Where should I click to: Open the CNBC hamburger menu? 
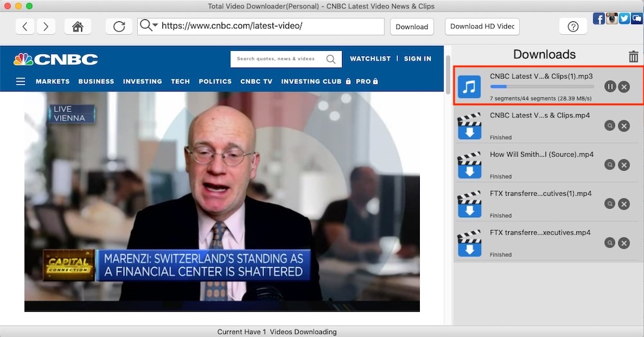tap(21, 81)
